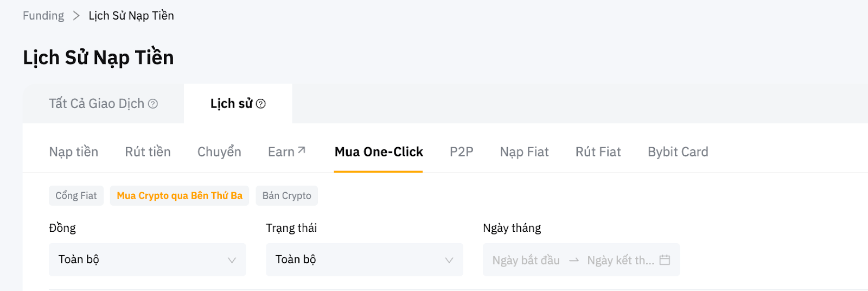Image resolution: width=868 pixels, height=291 pixels.
Task: Click the external arrow icon next to Earn
Action: click(302, 150)
